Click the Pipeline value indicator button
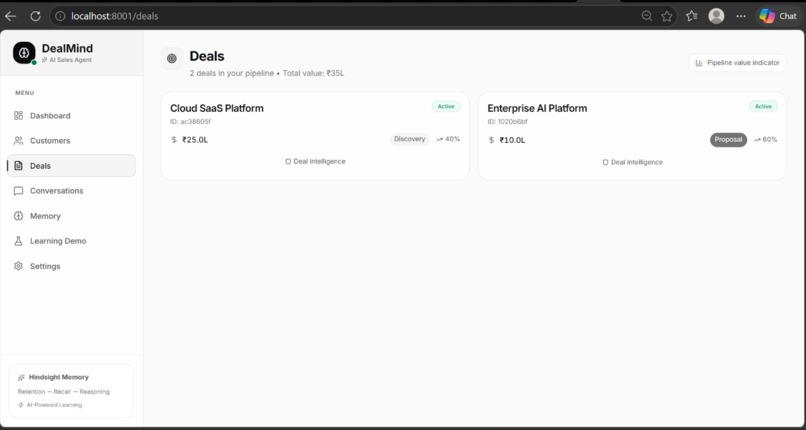This screenshot has width=806, height=430. coord(737,63)
